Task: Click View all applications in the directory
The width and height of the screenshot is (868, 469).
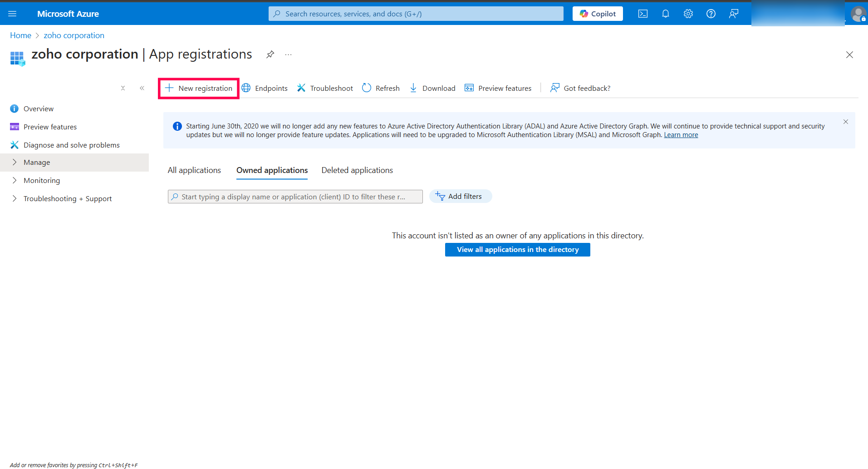Action: [x=518, y=250]
